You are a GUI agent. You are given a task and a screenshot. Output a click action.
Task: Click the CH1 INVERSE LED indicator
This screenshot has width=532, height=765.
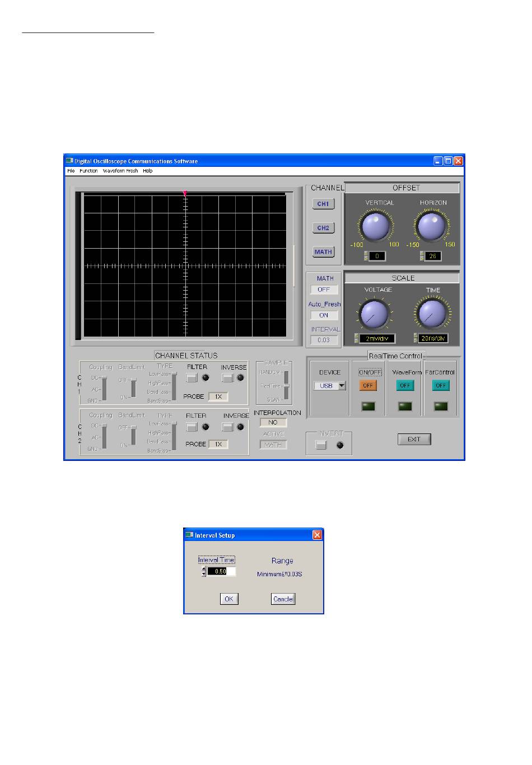pyautogui.click(x=241, y=378)
